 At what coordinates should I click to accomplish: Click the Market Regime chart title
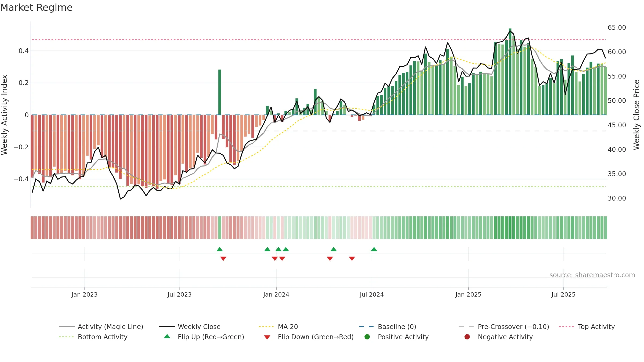point(36,8)
